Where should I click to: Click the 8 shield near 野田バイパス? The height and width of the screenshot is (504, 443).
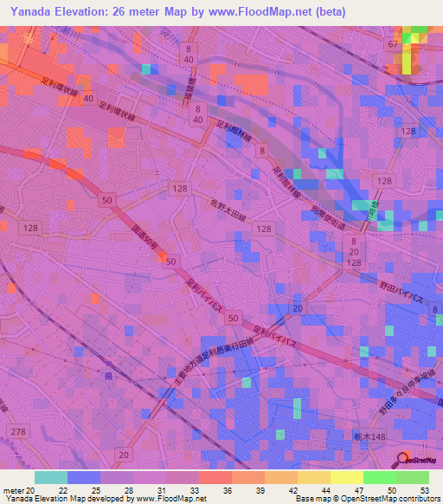435,309
